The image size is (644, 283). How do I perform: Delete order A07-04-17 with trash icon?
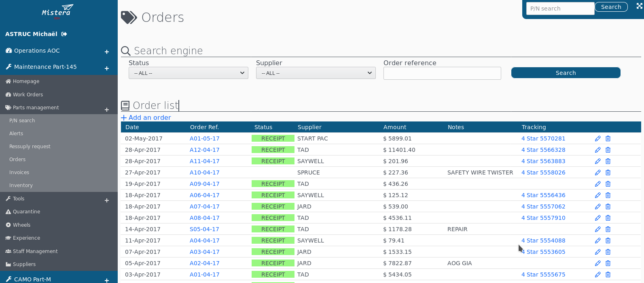coord(608,206)
